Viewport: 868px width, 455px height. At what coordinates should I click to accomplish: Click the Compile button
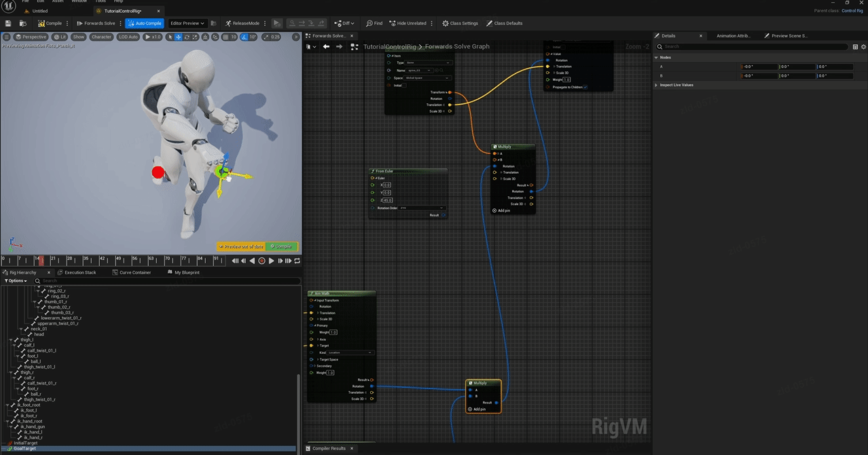(x=50, y=23)
